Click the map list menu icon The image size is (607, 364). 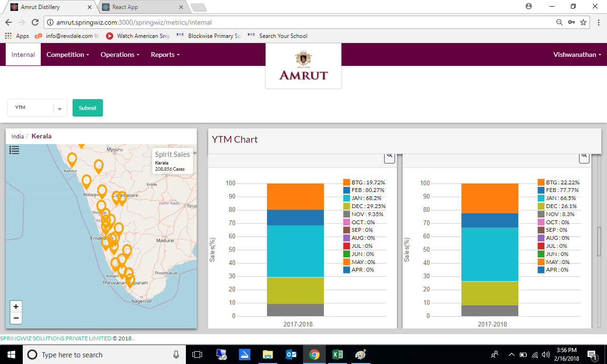click(14, 150)
